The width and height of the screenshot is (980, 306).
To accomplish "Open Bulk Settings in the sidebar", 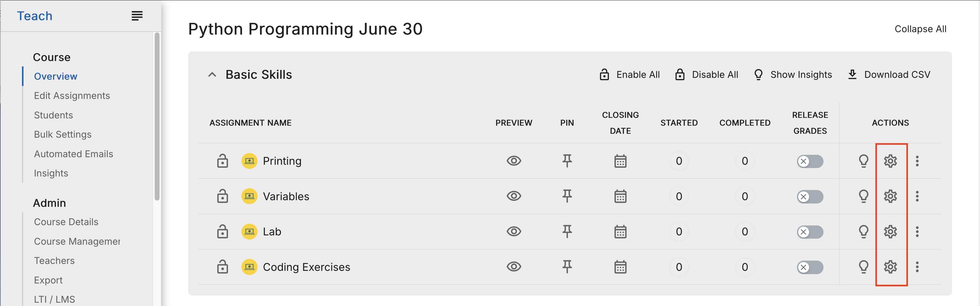I will click(63, 135).
